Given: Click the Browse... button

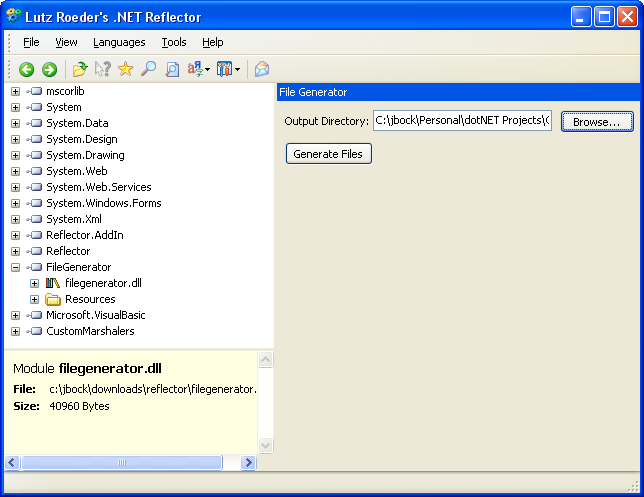Looking at the screenshot, I should [597, 122].
